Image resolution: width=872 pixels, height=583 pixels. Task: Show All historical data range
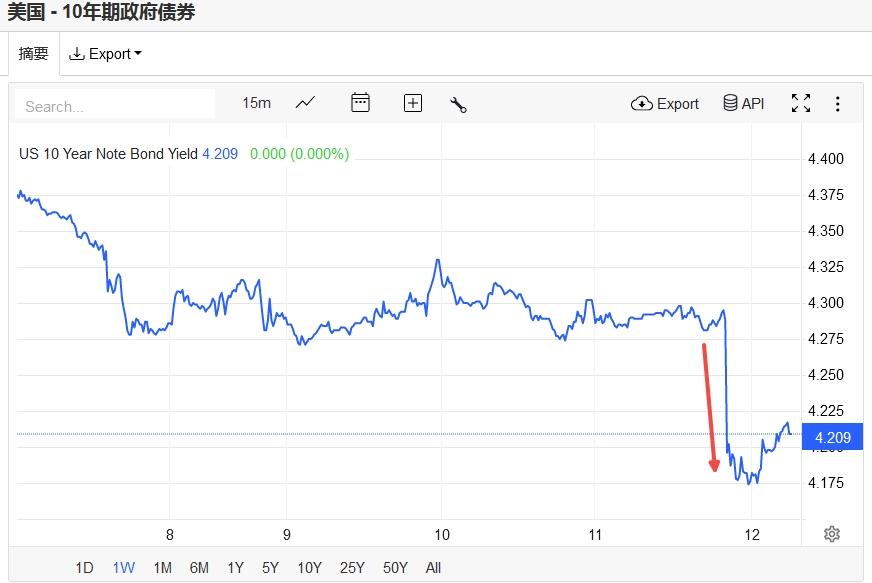[x=433, y=568]
